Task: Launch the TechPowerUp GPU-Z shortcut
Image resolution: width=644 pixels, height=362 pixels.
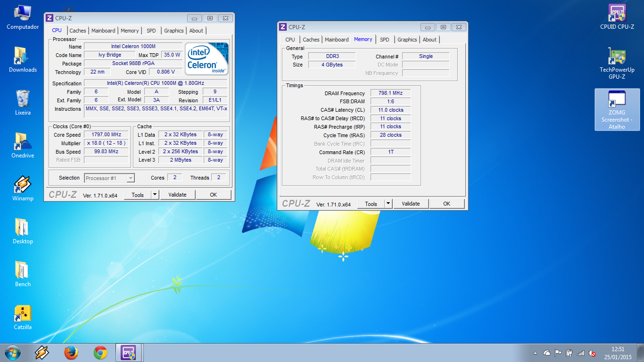Action: (617, 63)
